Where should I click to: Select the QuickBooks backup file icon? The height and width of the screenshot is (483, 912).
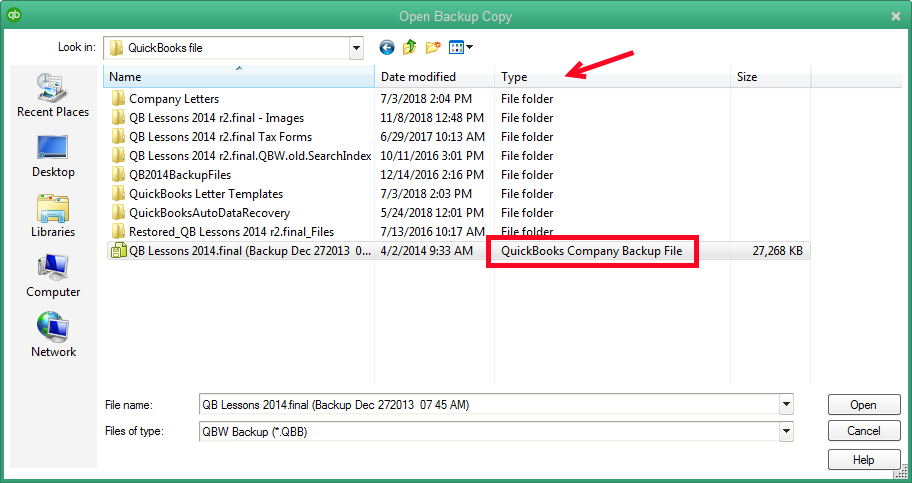119,250
